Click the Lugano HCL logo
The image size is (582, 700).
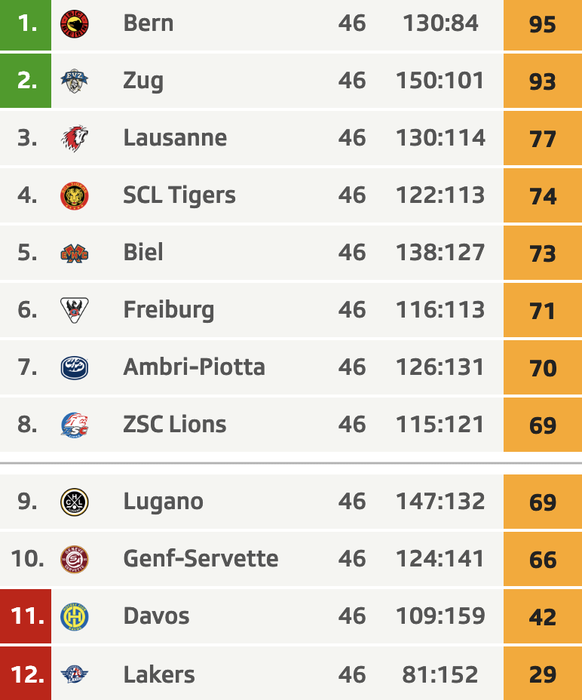tap(74, 502)
